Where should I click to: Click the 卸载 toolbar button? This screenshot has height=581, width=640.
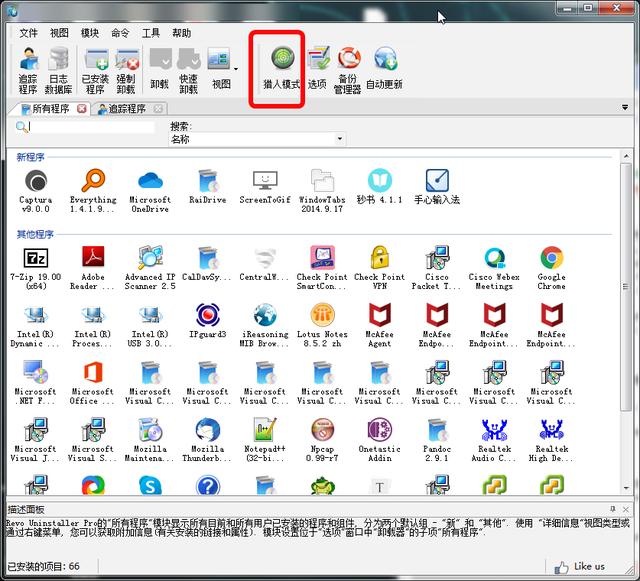(159, 69)
